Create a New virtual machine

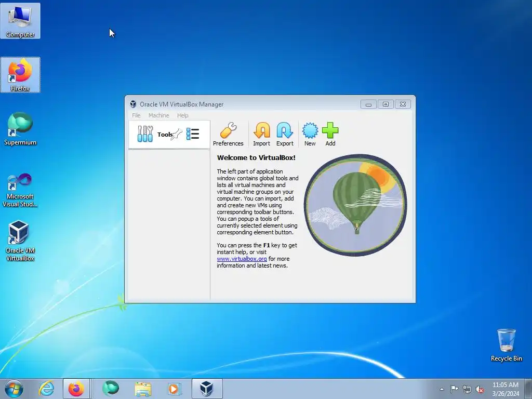(310, 135)
